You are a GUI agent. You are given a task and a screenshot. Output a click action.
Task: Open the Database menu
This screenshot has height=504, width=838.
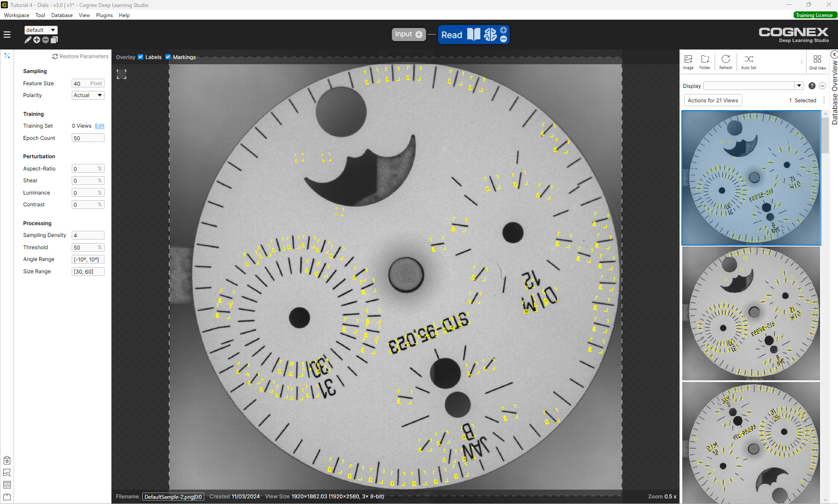click(62, 15)
